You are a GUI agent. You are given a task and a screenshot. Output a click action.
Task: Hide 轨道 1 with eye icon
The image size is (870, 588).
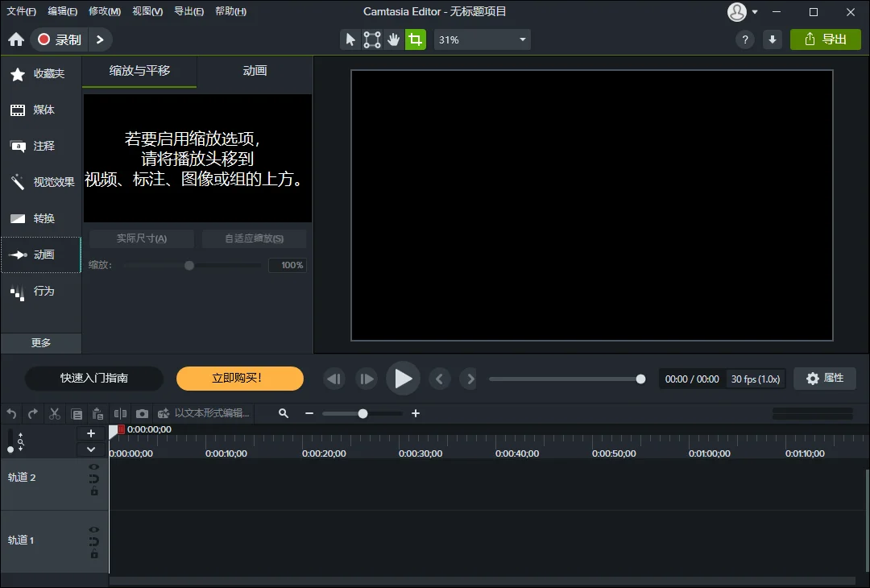pos(93,530)
